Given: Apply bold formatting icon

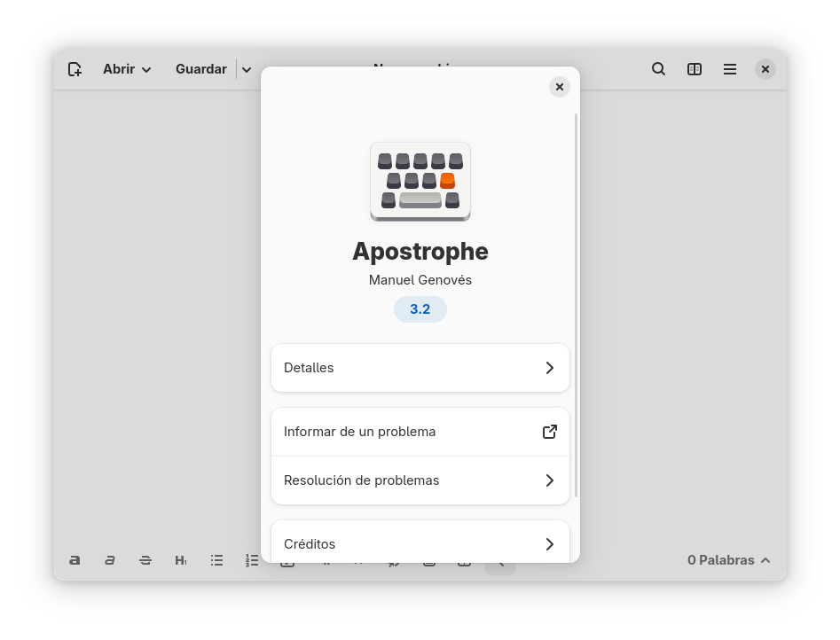Looking at the screenshot, I should coord(75,560).
